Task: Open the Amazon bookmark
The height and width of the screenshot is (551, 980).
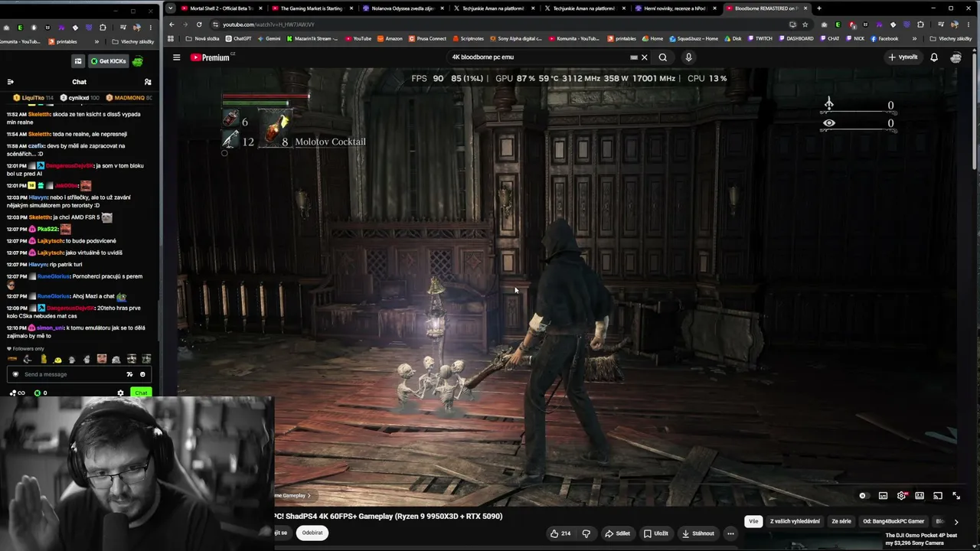Action: [390, 38]
